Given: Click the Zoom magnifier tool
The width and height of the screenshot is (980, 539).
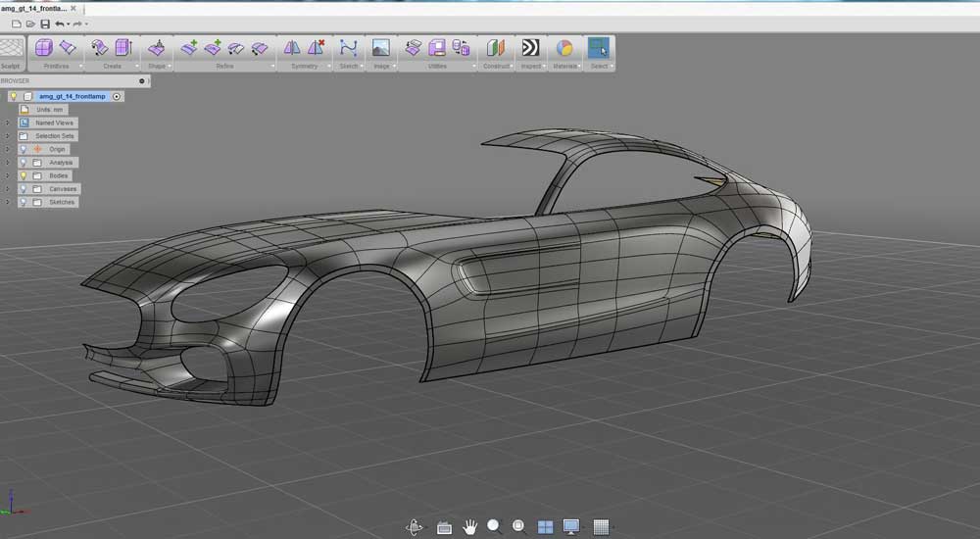Looking at the screenshot, I should (494, 526).
